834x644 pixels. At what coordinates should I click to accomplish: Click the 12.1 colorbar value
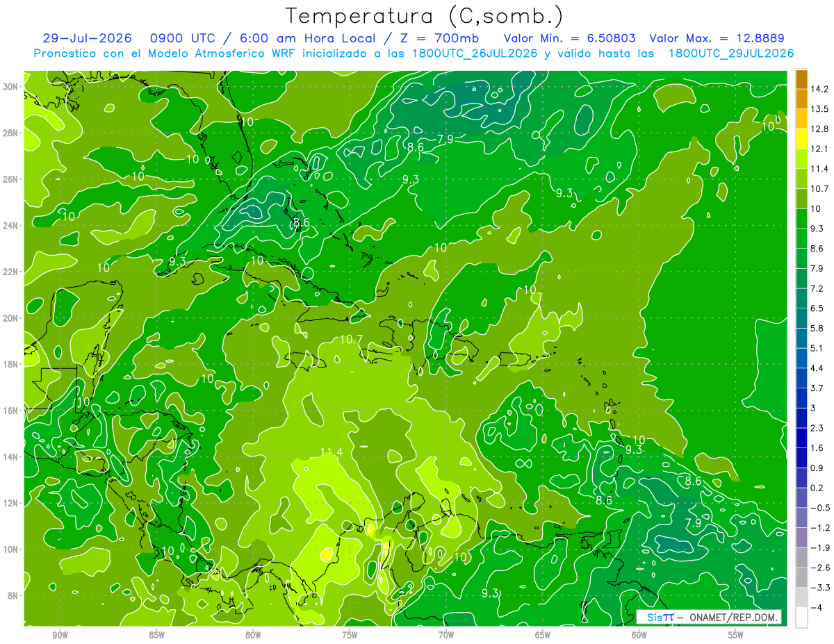[x=819, y=149]
